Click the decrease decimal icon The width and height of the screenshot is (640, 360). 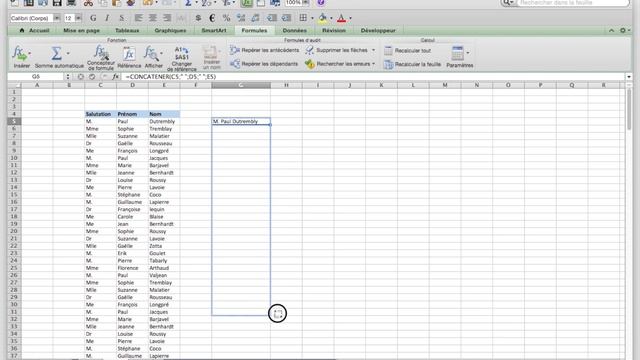256,18
